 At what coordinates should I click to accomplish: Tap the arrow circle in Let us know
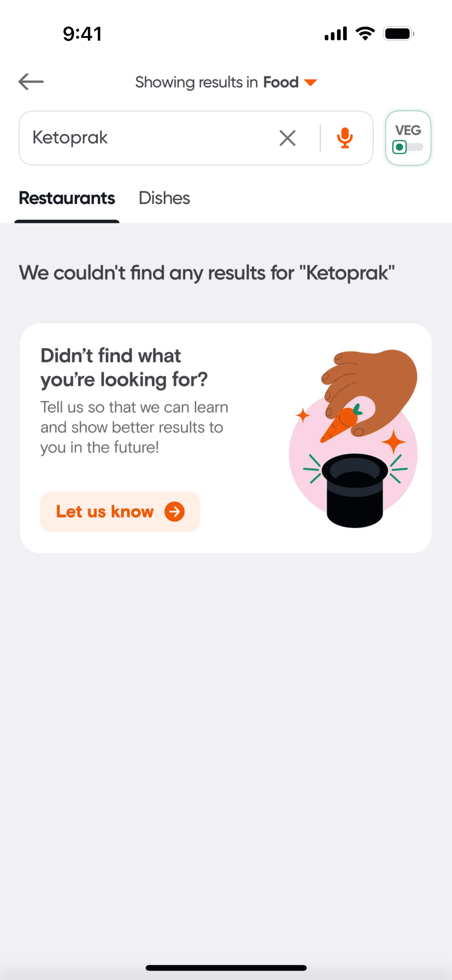coord(174,511)
